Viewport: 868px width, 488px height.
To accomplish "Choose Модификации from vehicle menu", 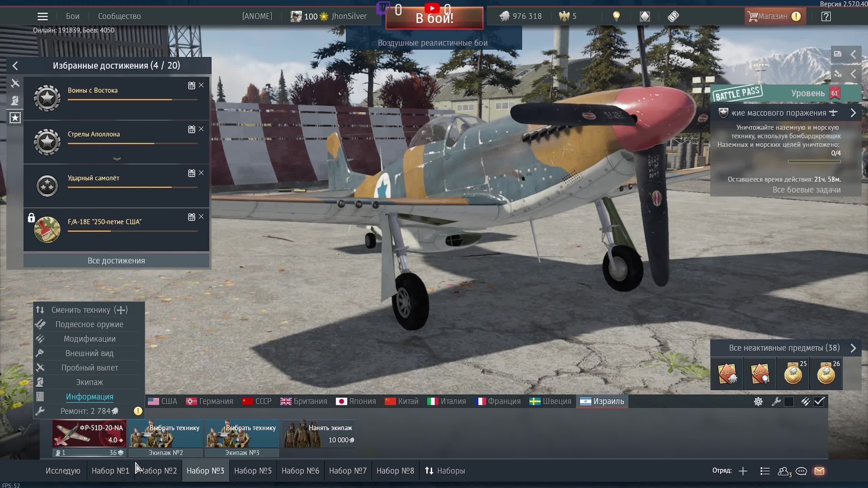I will point(90,339).
